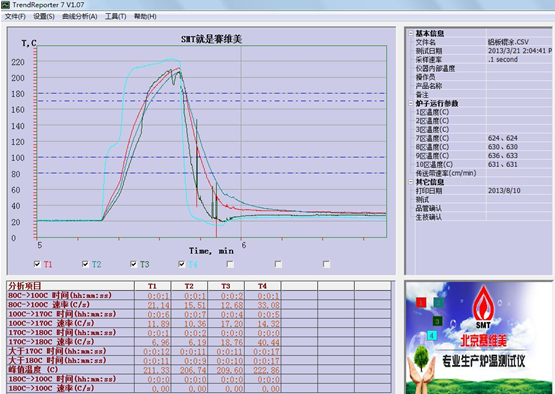Enable the first empty channel checkbox after T4
The image size is (555, 394).
point(230,264)
